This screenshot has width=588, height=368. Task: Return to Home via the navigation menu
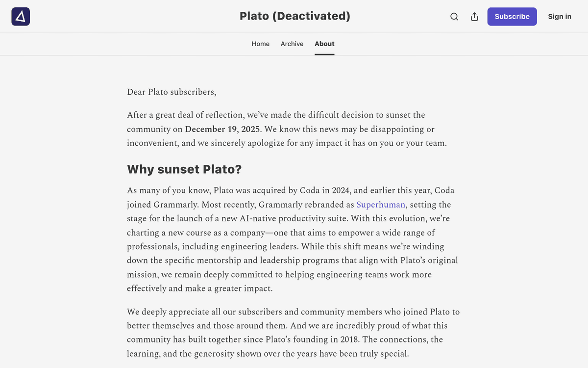tap(260, 44)
